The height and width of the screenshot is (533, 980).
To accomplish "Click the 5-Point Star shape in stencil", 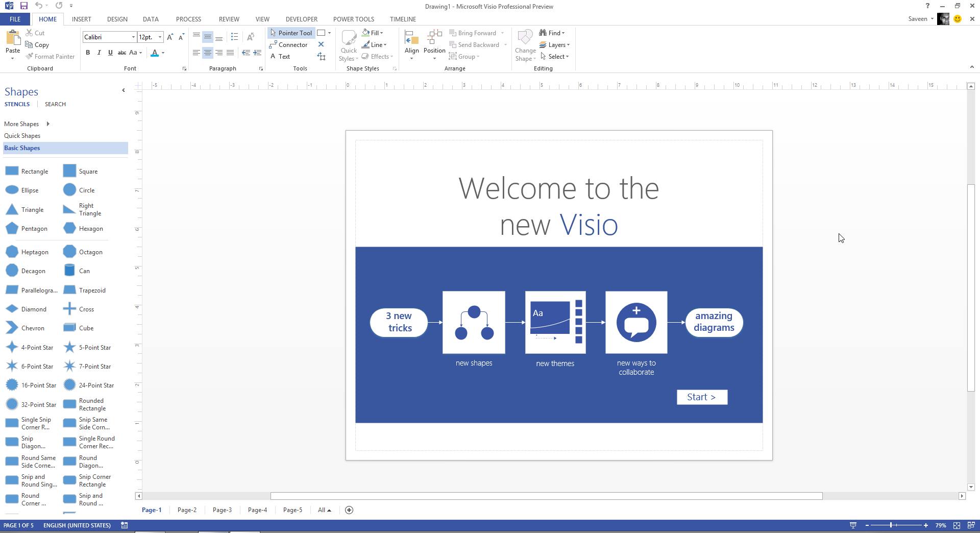I will point(69,347).
